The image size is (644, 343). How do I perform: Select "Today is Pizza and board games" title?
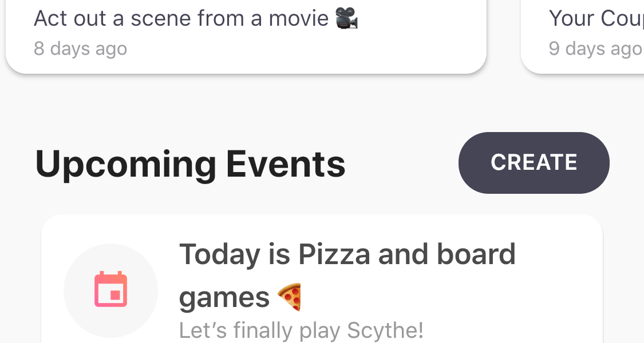pyautogui.click(x=347, y=255)
